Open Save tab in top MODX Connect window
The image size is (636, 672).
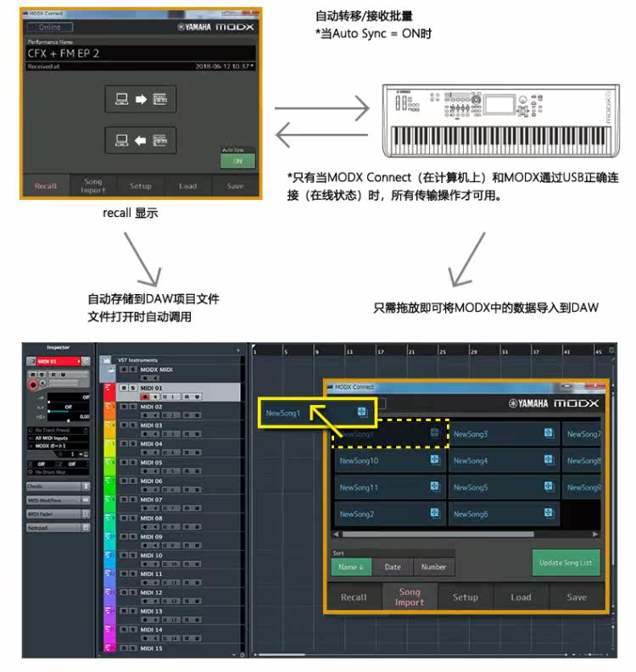click(x=236, y=186)
